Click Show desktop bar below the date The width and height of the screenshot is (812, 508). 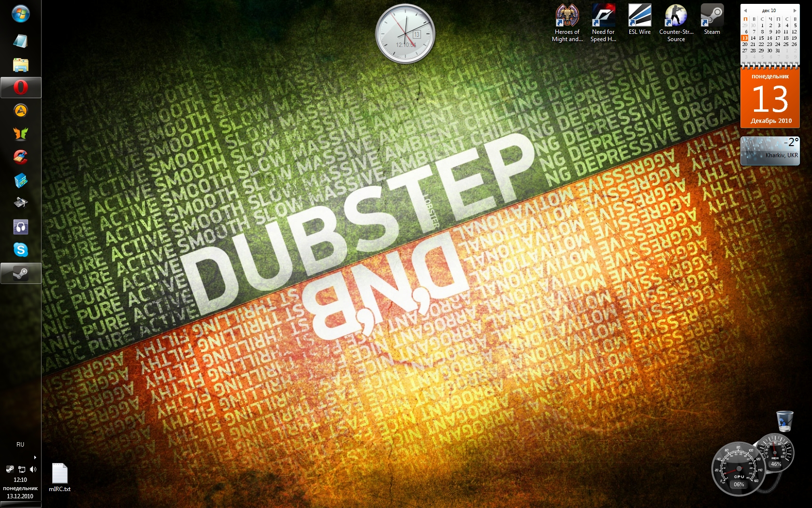click(x=20, y=505)
